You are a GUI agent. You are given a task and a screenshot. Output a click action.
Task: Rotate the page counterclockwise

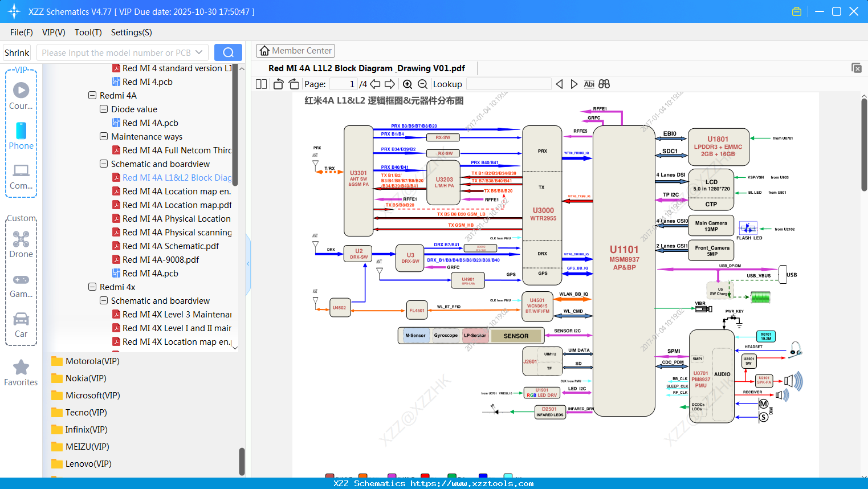point(278,84)
